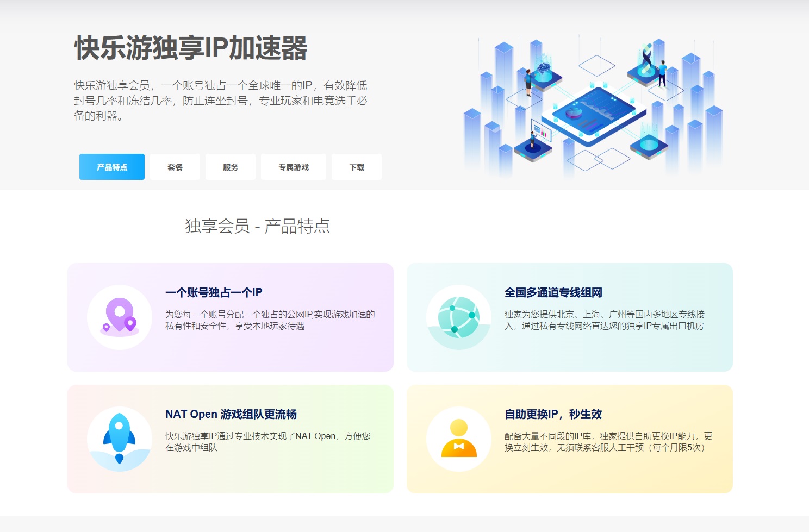Click the purple location pin icon

pyautogui.click(x=120, y=317)
